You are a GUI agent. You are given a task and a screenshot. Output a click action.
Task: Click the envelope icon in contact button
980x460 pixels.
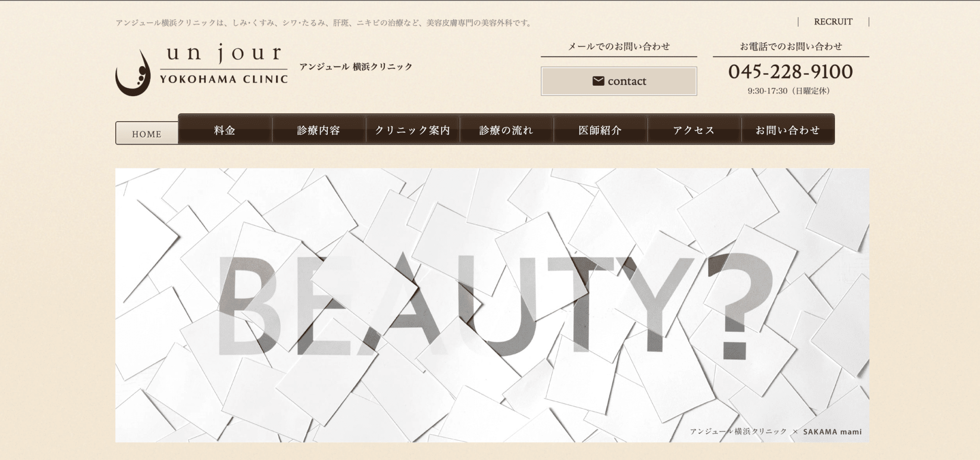click(x=598, y=81)
